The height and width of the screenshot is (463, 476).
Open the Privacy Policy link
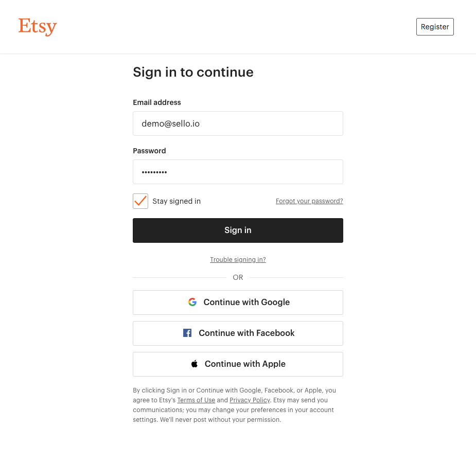250,400
